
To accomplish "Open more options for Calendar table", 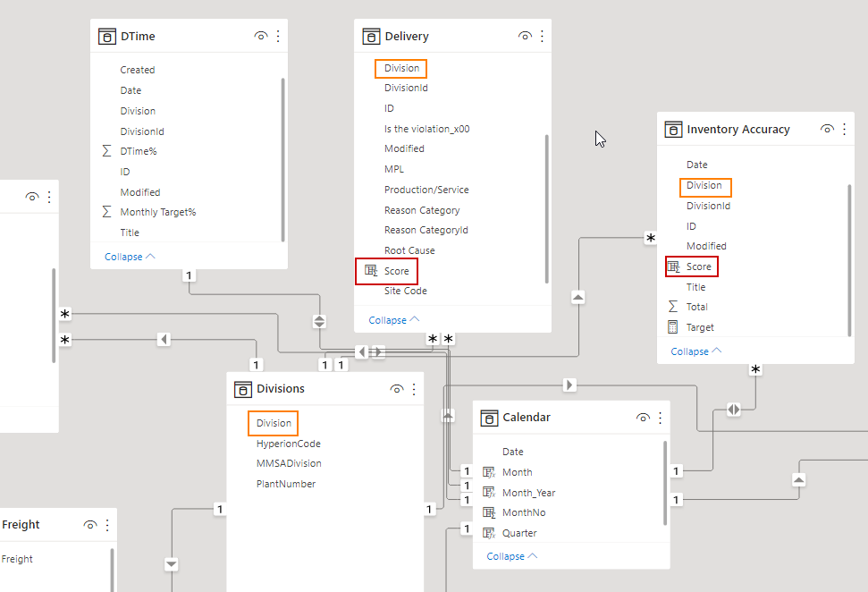I will pos(660,418).
